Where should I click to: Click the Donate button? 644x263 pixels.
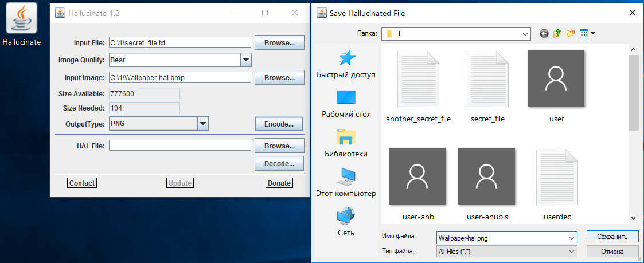[279, 183]
